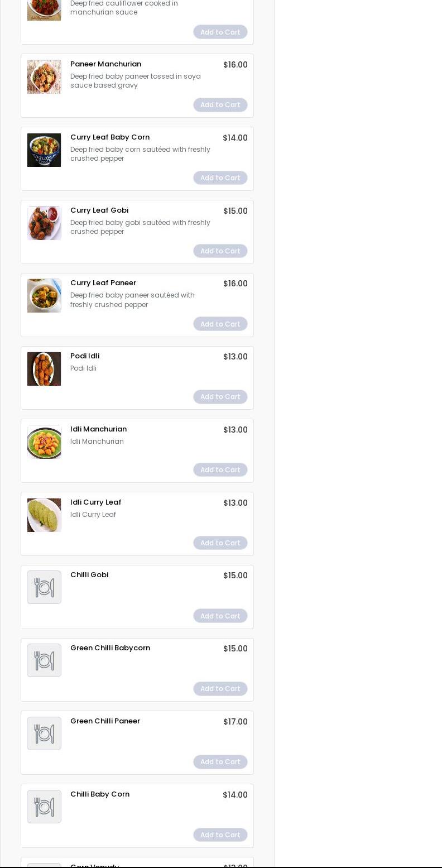This screenshot has height=868, width=442.
Task: Open the Idli Curry Leaf photo
Action: [x=44, y=515]
